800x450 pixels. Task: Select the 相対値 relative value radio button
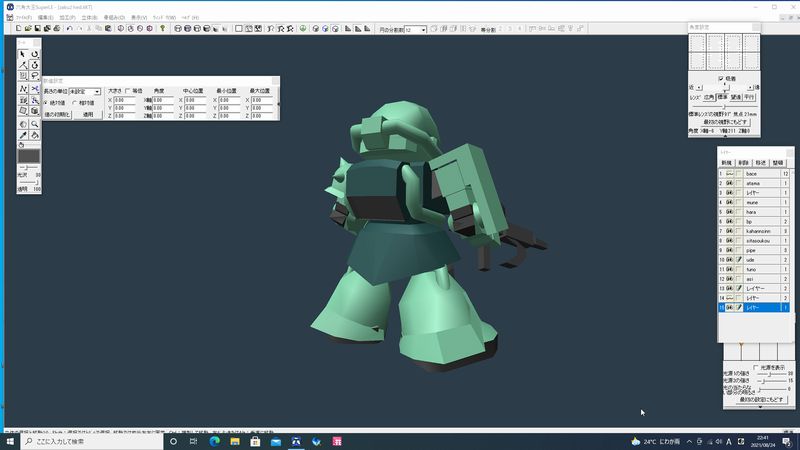coord(74,103)
